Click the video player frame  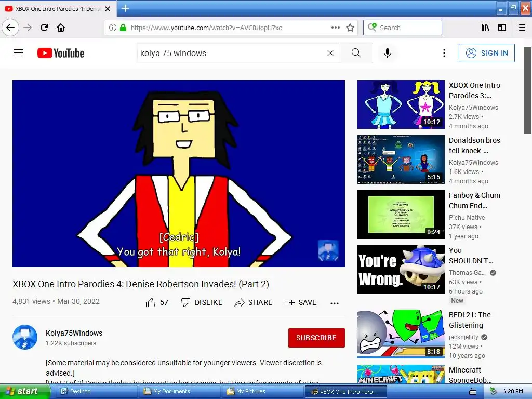coord(179,174)
